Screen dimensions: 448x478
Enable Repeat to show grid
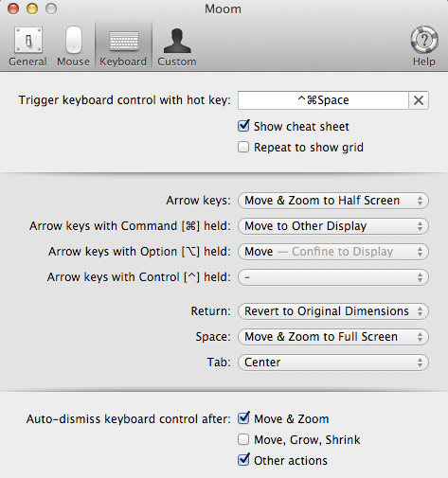point(243,147)
